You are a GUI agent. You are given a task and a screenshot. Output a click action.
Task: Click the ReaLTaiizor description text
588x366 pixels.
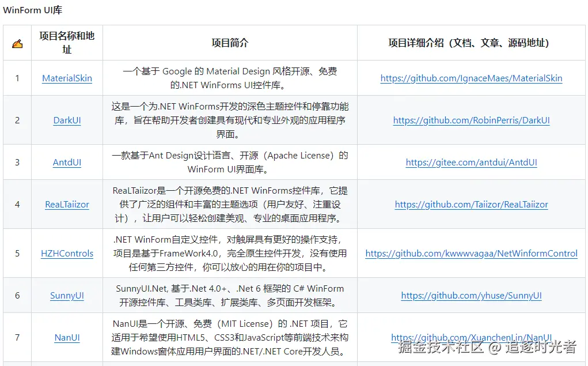230,204
